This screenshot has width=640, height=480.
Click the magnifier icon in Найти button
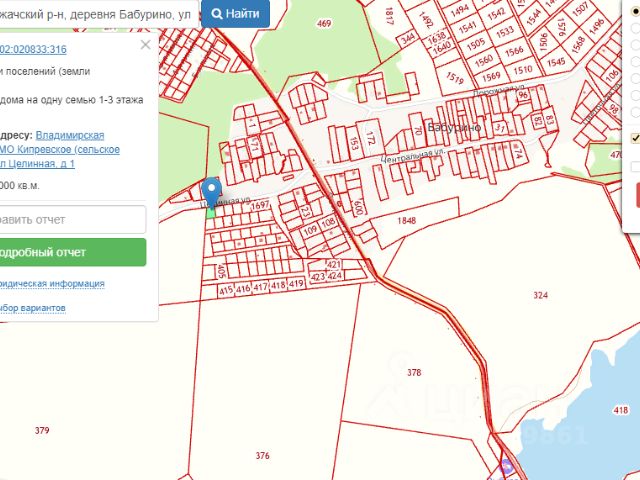click(x=215, y=14)
